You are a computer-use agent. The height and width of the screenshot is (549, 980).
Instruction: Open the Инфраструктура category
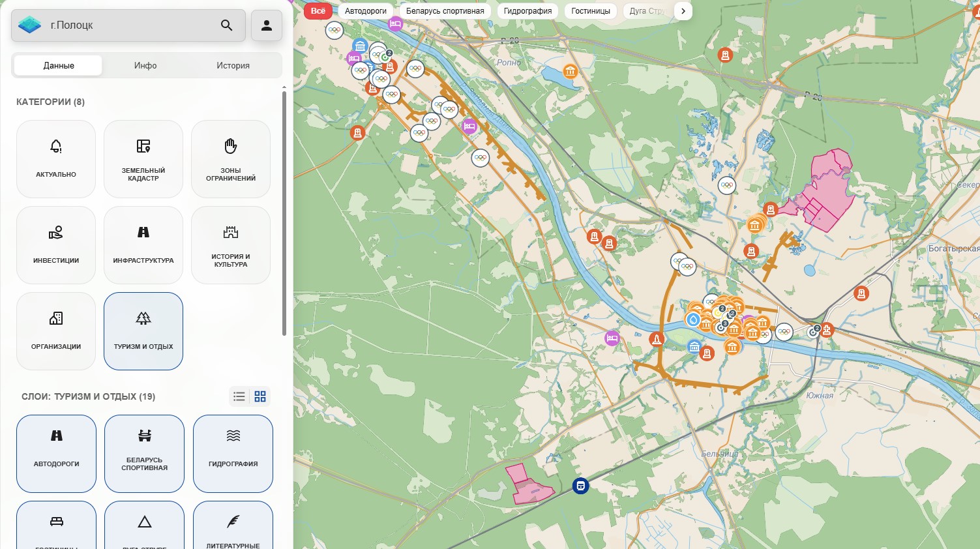coord(143,245)
